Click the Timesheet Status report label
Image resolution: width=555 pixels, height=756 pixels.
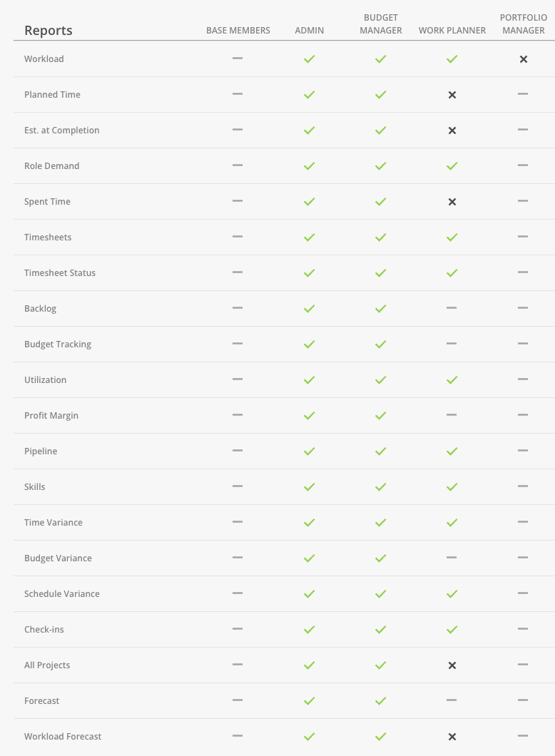(60, 273)
